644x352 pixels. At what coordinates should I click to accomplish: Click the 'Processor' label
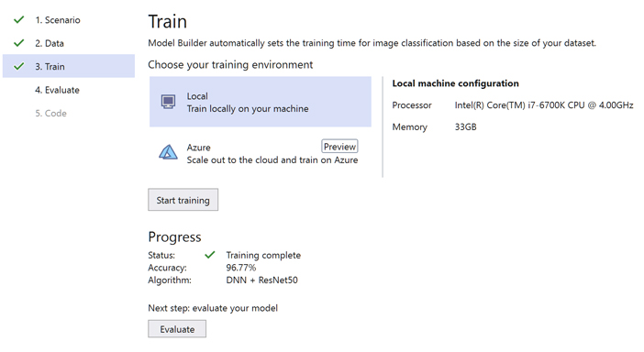(412, 105)
